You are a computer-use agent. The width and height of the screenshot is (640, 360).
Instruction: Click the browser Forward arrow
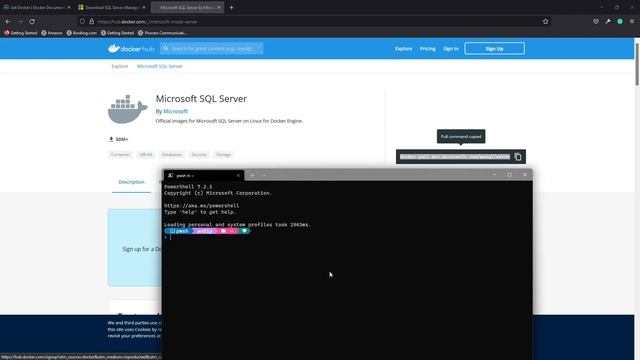click(20, 21)
